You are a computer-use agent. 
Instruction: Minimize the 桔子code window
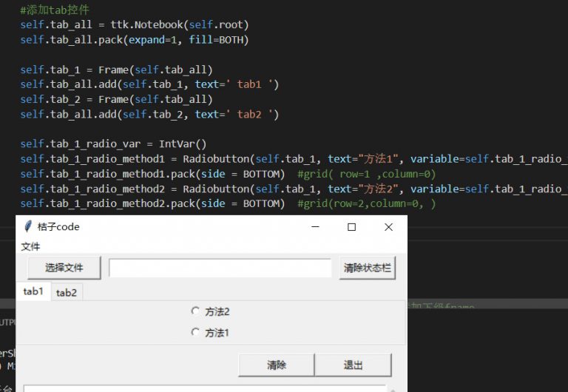tap(316, 227)
